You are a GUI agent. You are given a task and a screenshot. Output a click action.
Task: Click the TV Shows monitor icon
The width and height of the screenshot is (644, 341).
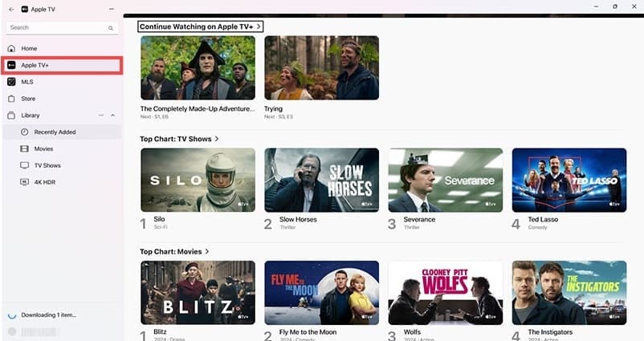25,165
